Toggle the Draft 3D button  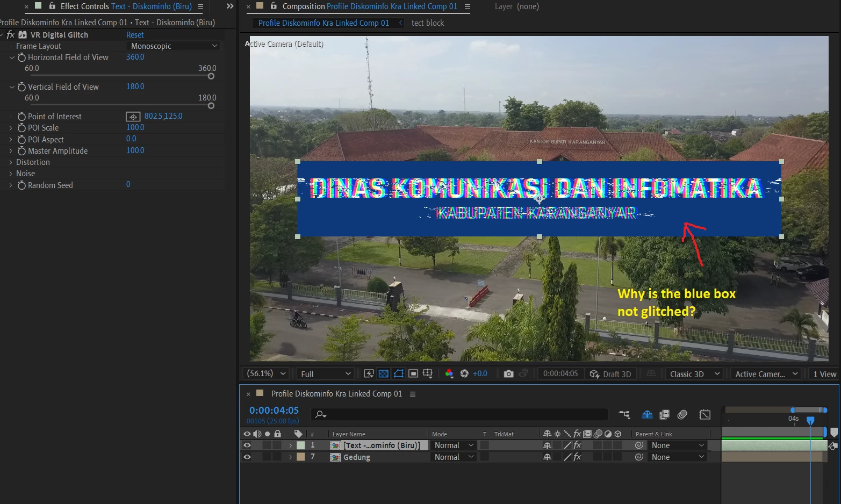click(x=610, y=374)
